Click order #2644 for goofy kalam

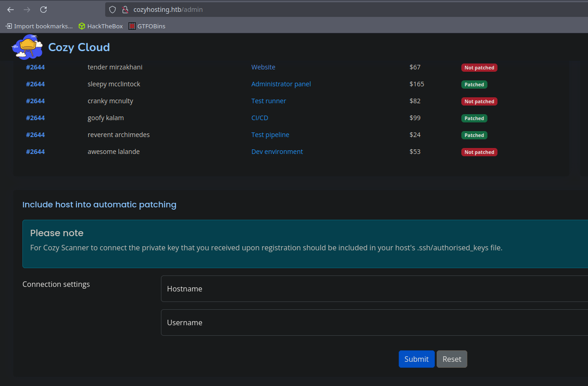(35, 118)
